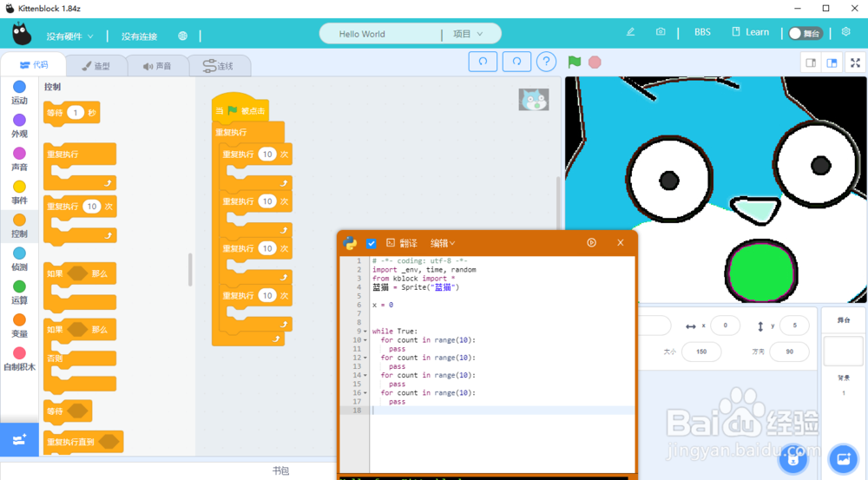The image size is (868, 480).
Task: Toggle the 舞台 stage switch
Action: (x=805, y=33)
